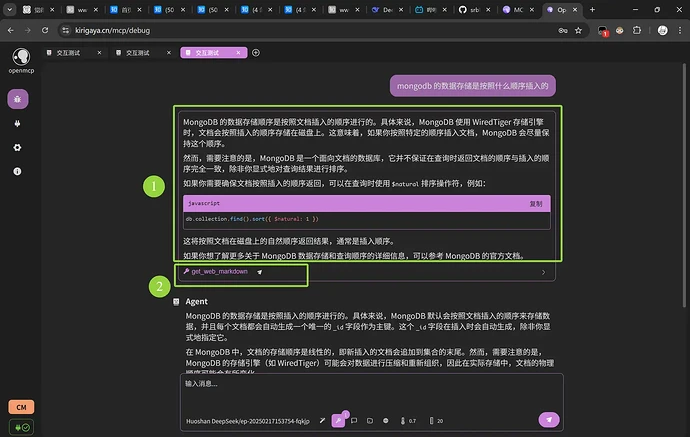This screenshot has width=690, height=437.
Task: Add a new tab with plus icon
Action: pos(256,52)
